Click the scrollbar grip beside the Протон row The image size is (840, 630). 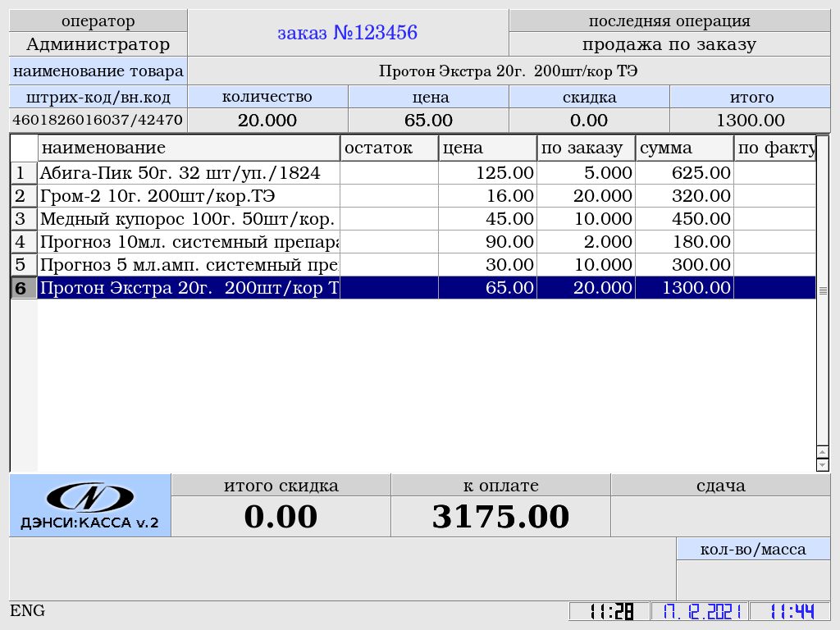tap(823, 290)
